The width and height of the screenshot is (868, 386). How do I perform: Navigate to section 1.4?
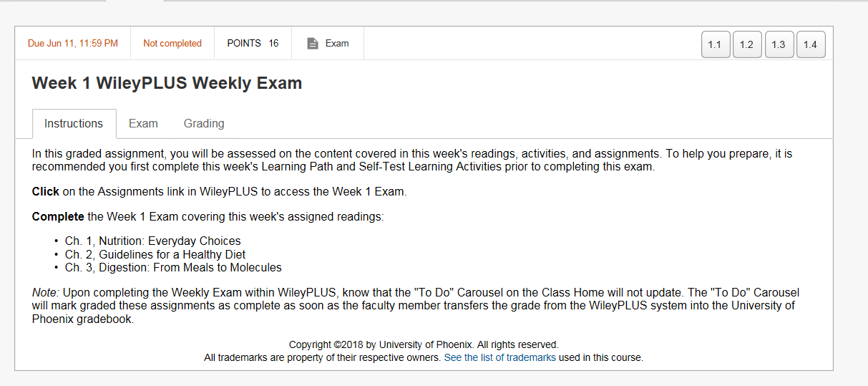pyautogui.click(x=810, y=44)
